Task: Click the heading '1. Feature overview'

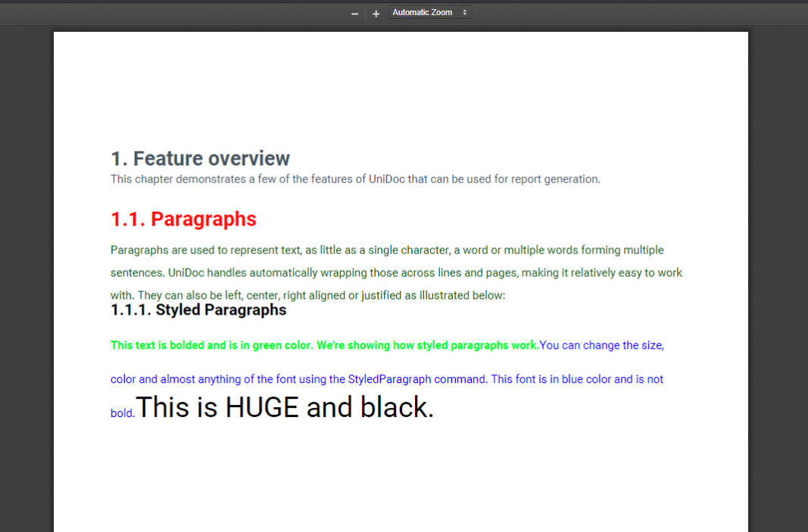Action: click(x=200, y=159)
